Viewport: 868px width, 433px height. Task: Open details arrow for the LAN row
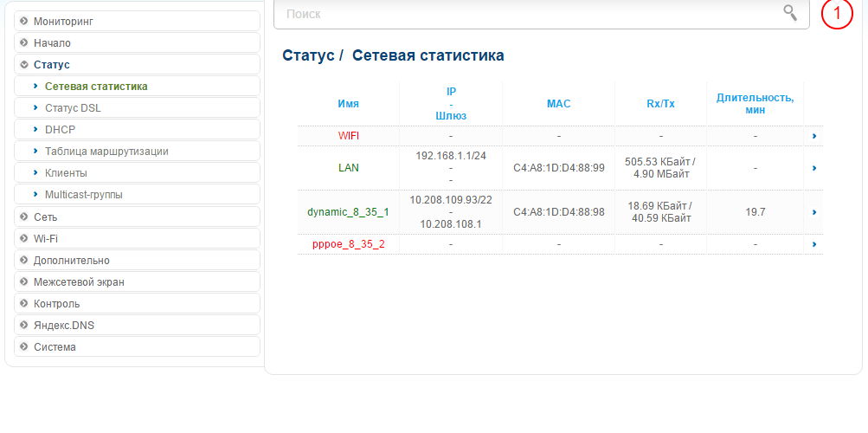tap(814, 168)
